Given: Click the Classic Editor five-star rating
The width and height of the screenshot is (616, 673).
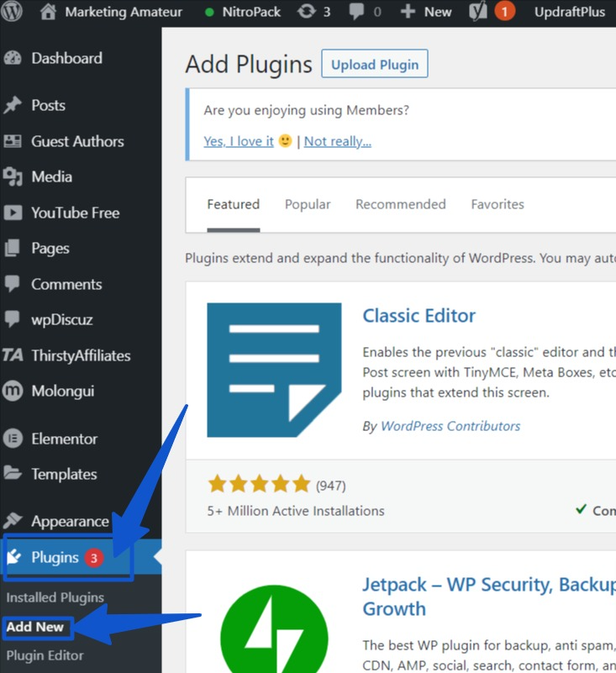Looking at the screenshot, I should point(259,484).
